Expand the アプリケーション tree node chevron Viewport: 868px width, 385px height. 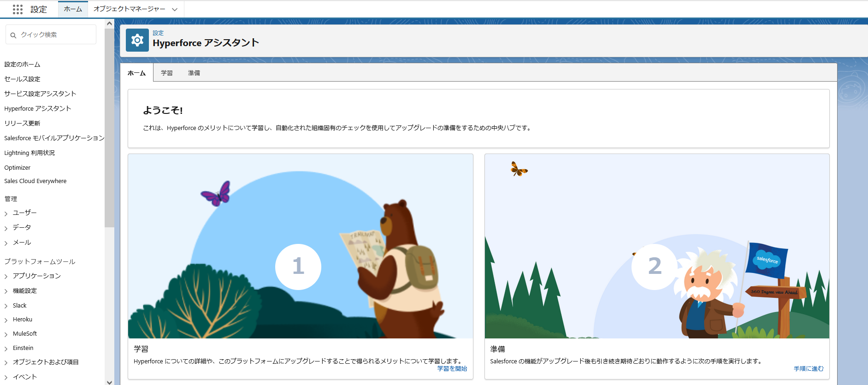6,277
